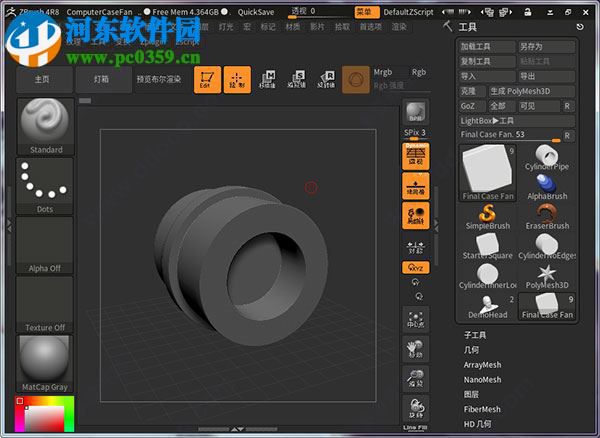The width and height of the screenshot is (600, 438).
Task: Adjust the SPix 3 slider
Action: coord(416,134)
